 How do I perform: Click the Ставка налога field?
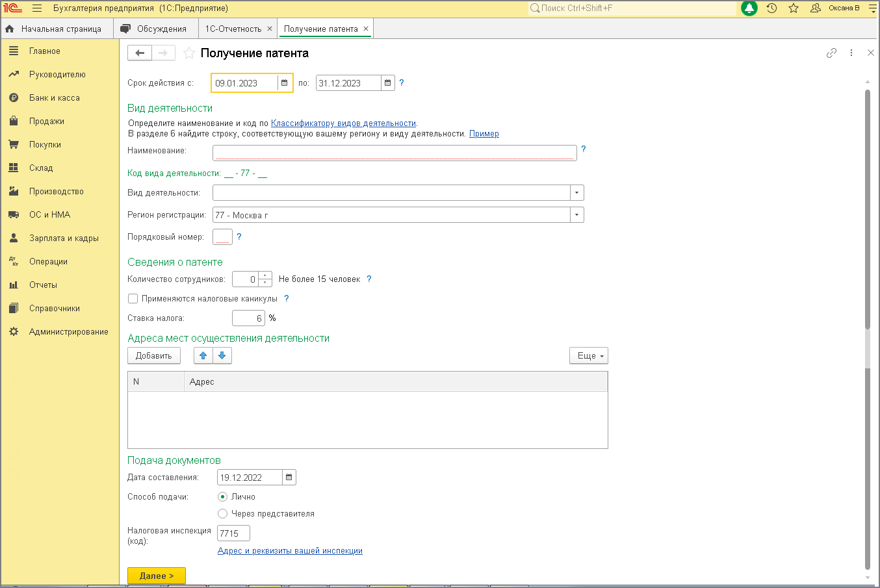pyautogui.click(x=248, y=318)
